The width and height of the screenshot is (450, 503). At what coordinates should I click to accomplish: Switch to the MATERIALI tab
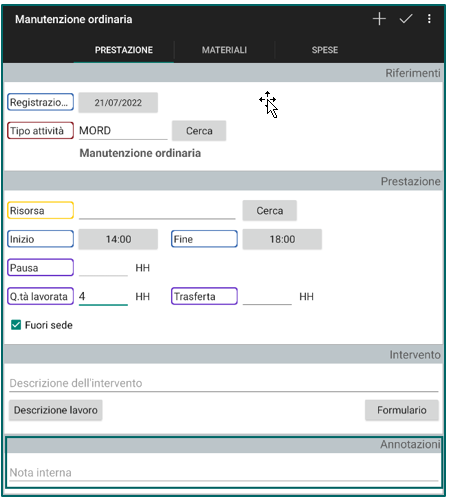click(x=224, y=50)
